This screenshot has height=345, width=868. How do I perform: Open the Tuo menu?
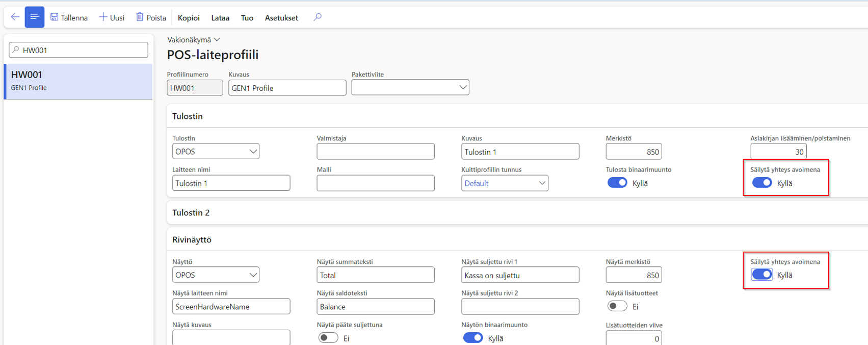tap(247, 18)
